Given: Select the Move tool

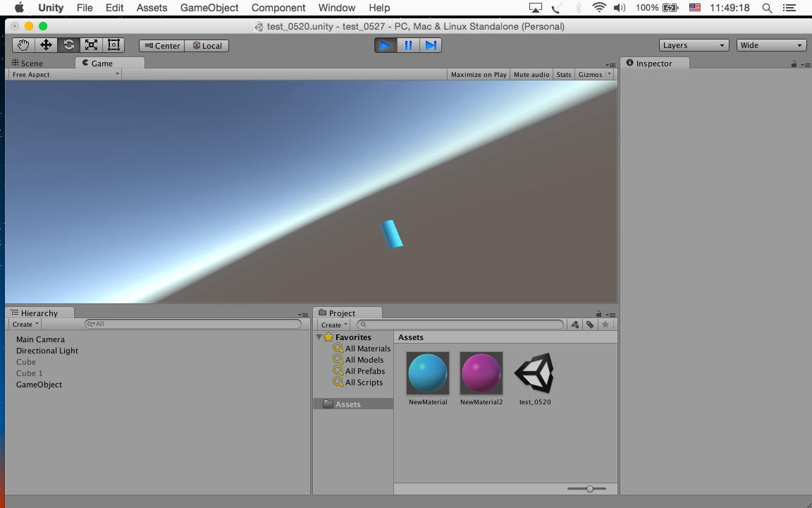Looking at the screenshot, I should 46,45.
